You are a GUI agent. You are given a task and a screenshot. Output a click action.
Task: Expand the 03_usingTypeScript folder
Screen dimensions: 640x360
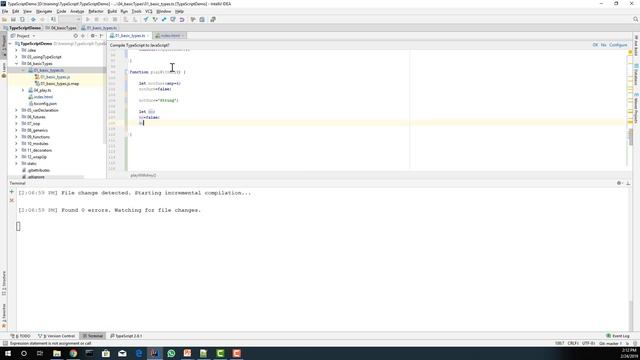coord(16,57)
